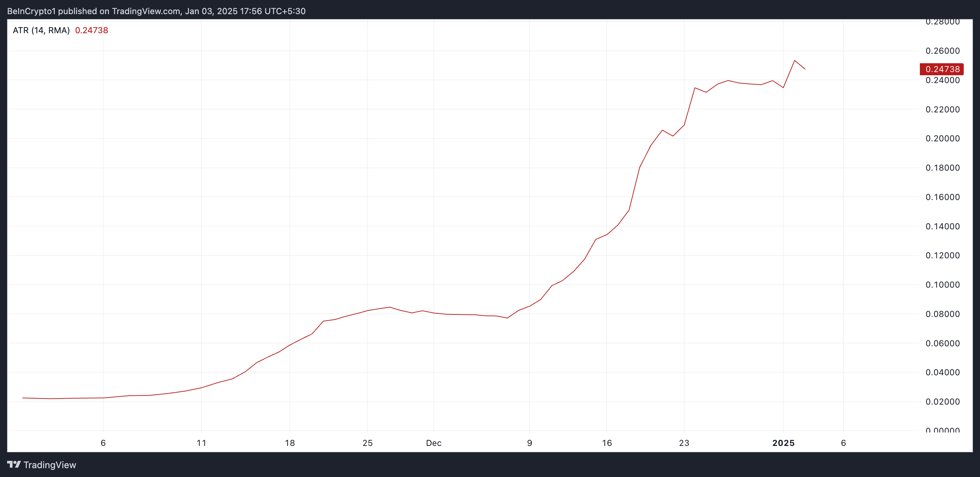Image resolution: width=980 pixels, height=477 pixels.
Task: Click the 0.18000 price scale label
Action: [x=942, y=167]
